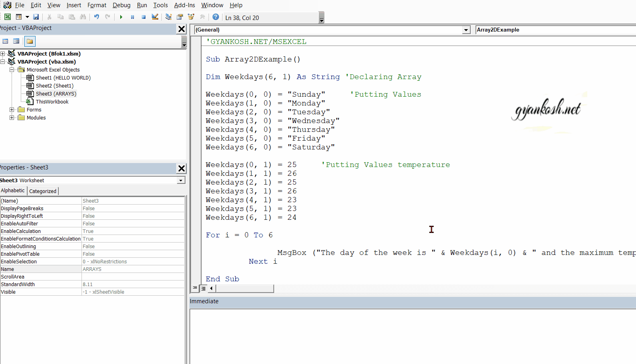636x364 pixels.
Task: Open Project Explorer icon in toolbar
Action: [169, 17]
